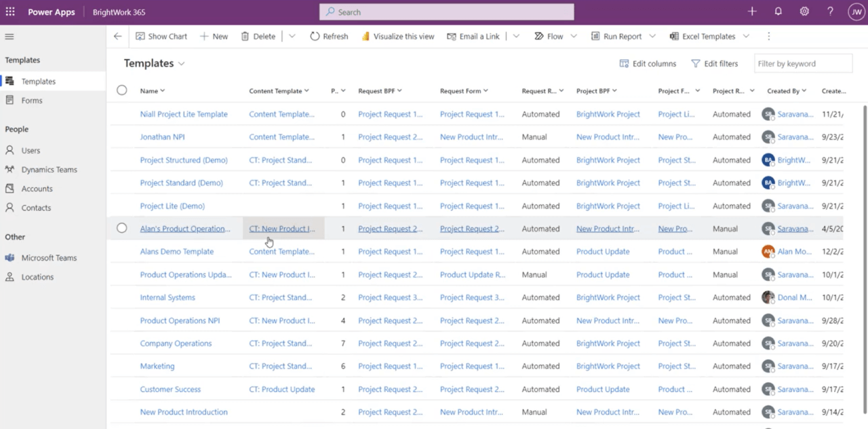Open notifications from the bell icon
The height and width of the screenshot is (429, 868).
click(778, 12)
